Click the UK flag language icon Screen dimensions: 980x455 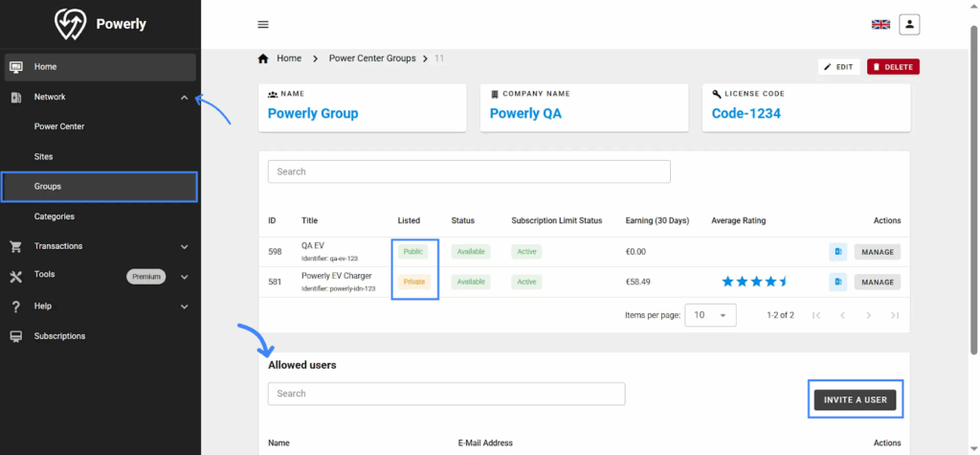880,25
